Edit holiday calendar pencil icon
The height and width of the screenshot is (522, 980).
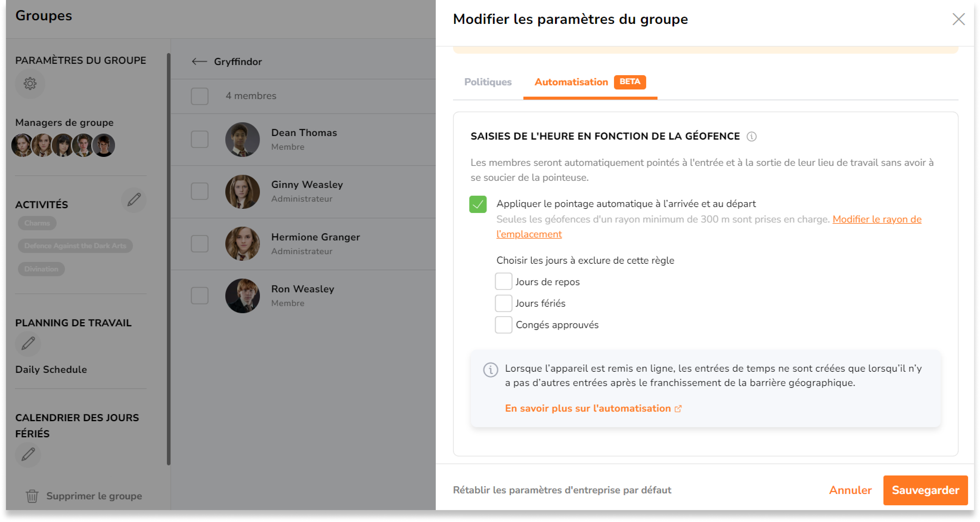click(28, 454)
